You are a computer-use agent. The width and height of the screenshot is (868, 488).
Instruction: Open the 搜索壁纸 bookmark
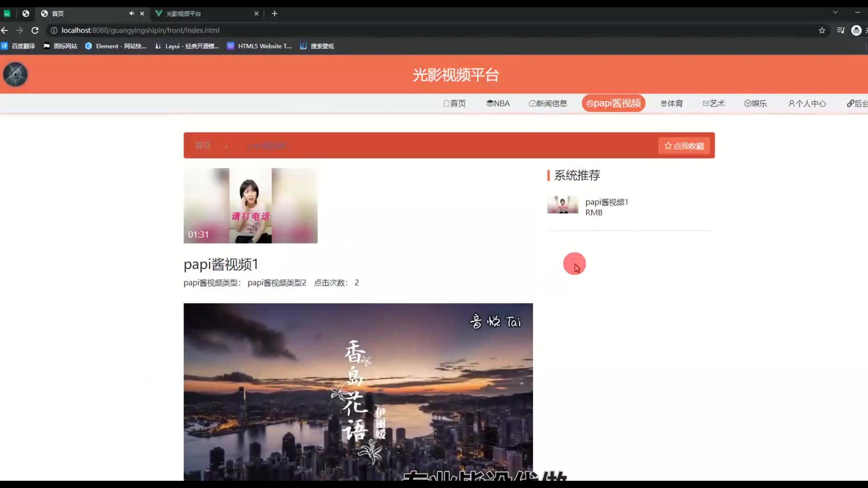tap(317, 46)
